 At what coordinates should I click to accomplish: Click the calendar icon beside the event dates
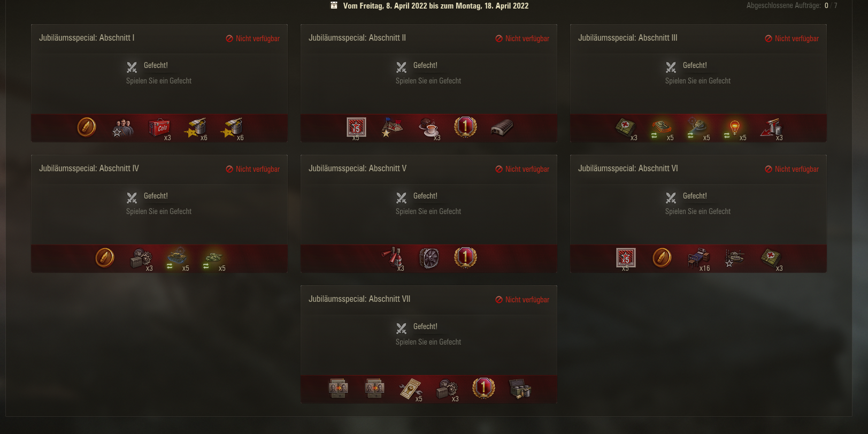click(334, 5)
